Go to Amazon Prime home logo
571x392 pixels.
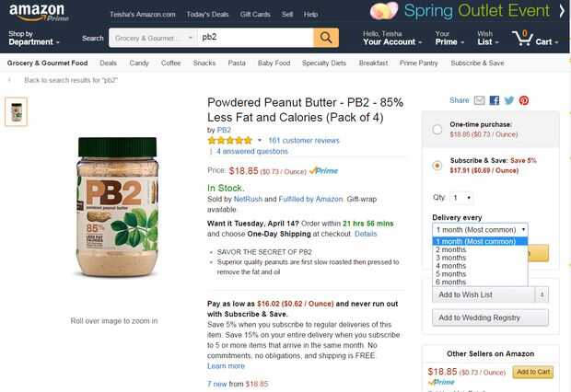click(x=36, y=13)
